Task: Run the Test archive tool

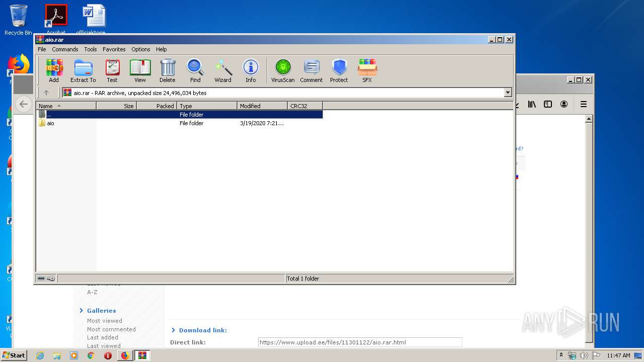Action: [x=112, y=71]
